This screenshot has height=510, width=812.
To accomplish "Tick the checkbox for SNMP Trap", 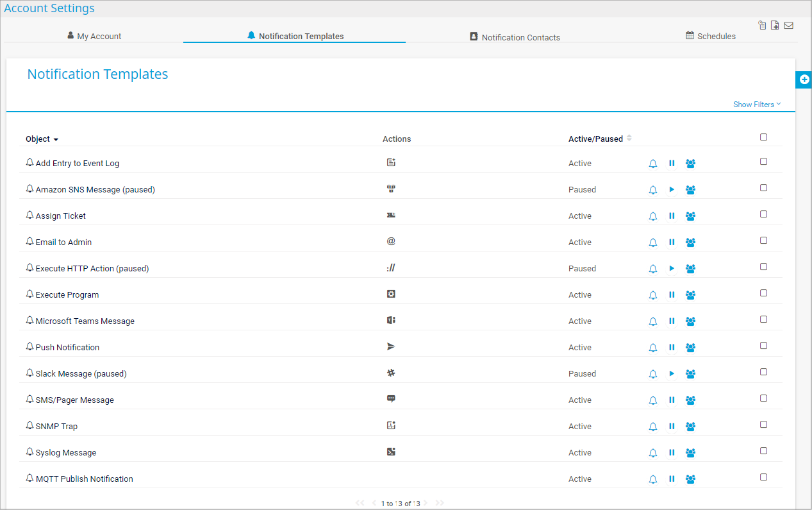I will 763,425.
